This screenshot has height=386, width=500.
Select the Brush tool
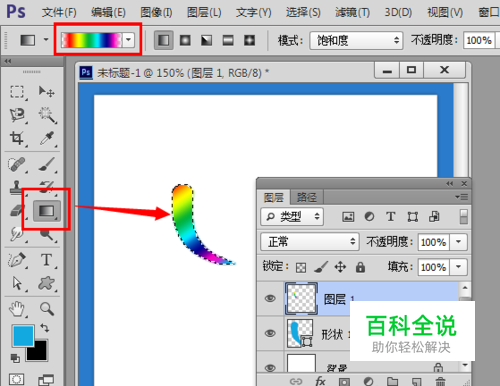[x=47, y=164]
